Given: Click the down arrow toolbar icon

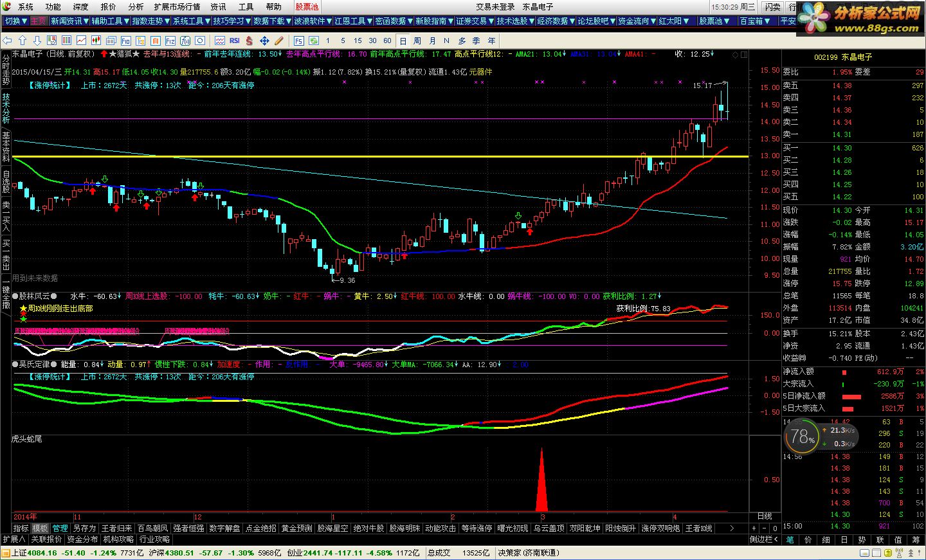Looking at the screenshot, I should (x=37, y=41).
